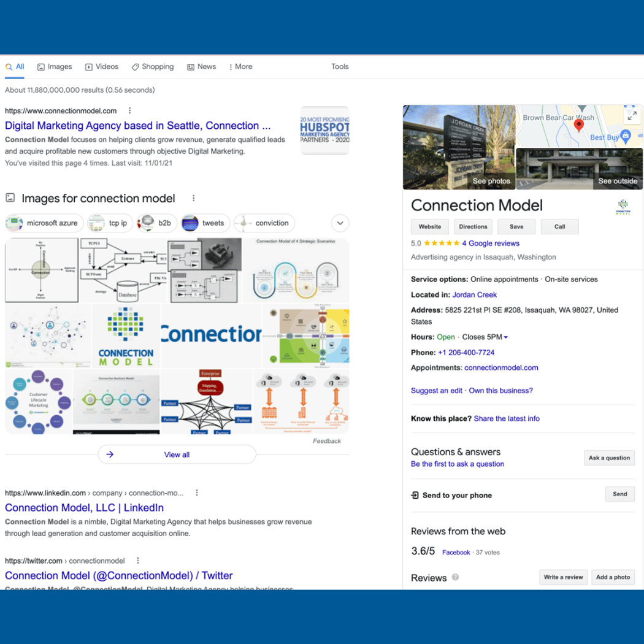Open three-dot menu on the connectionmodel.com result
Image resolution: width=644 pixels, height=644 pixels.
point(129,110)
